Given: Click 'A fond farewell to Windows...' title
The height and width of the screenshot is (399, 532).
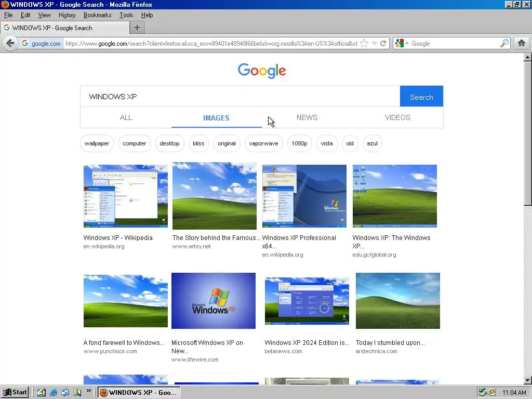Looking at the screenshot, I should pyautogui.click(x=124, y=343).
